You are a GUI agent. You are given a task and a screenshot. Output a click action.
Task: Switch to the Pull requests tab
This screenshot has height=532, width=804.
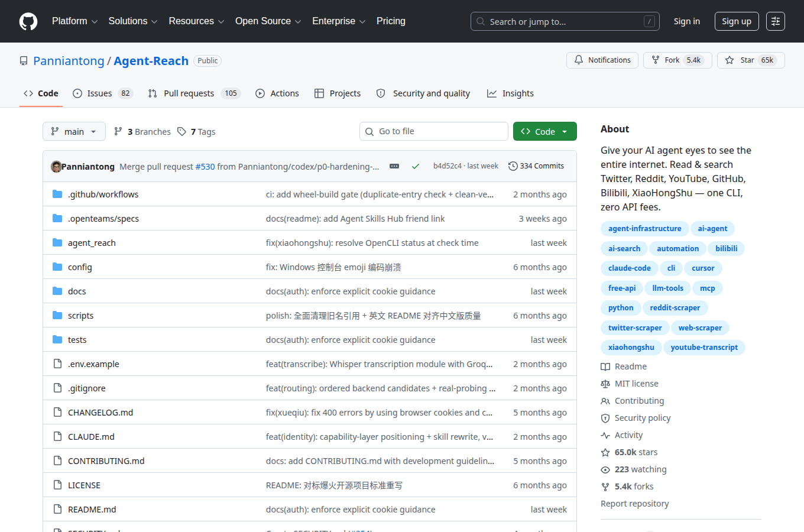194,93
